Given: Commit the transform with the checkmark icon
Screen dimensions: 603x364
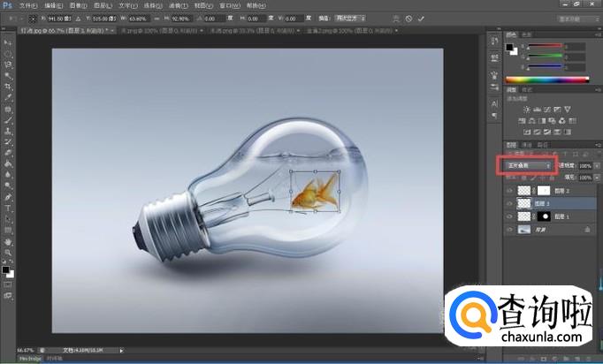Looking at the screenshot, I should click(420, 18).
